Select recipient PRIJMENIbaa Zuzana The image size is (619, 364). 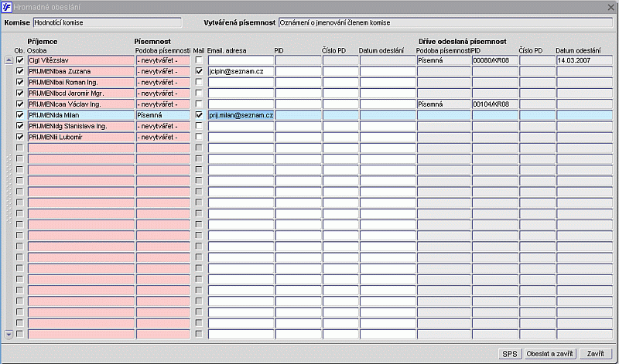[81, 71]
